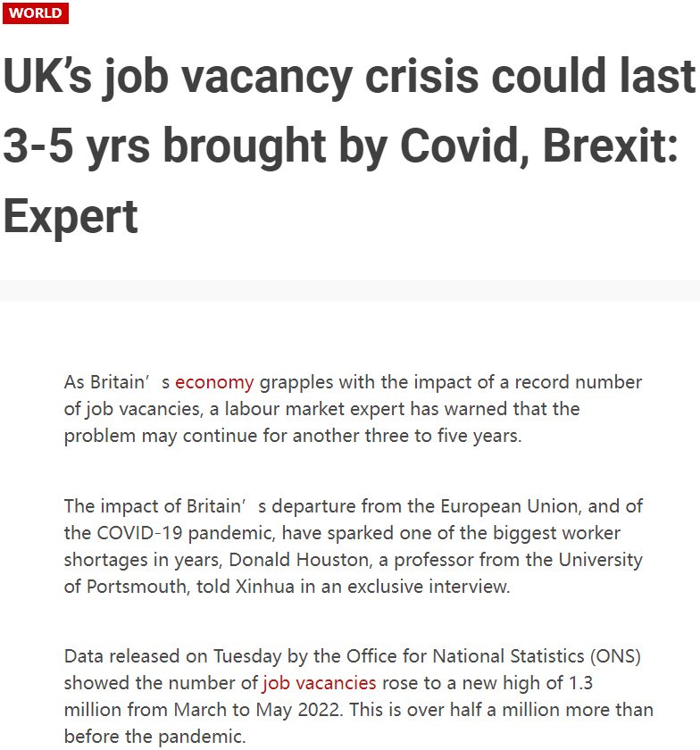Image resolution: width=700 pixels, height=750 pixels.
Task: Click '(ONS)' in the third paragraph
Action: [x=615, y=656]
